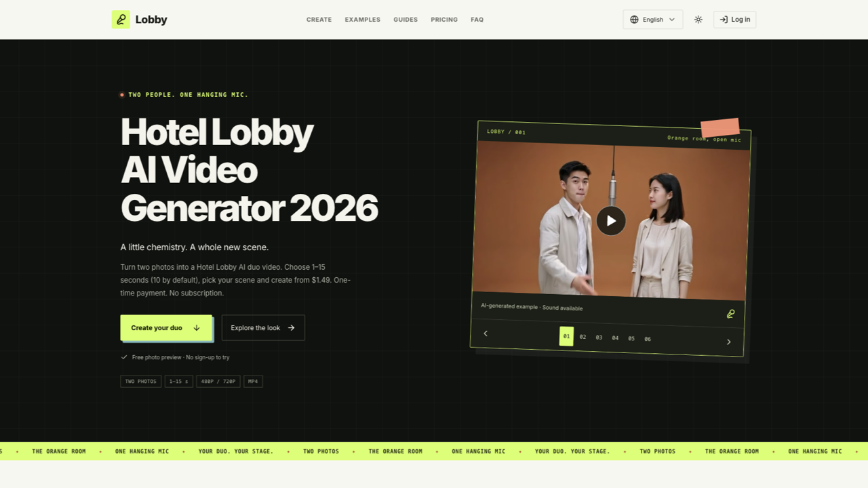Viewport: 868px width, 488px height.
Task: Click the microphone icon below the video
Action: tap(730, 314)
